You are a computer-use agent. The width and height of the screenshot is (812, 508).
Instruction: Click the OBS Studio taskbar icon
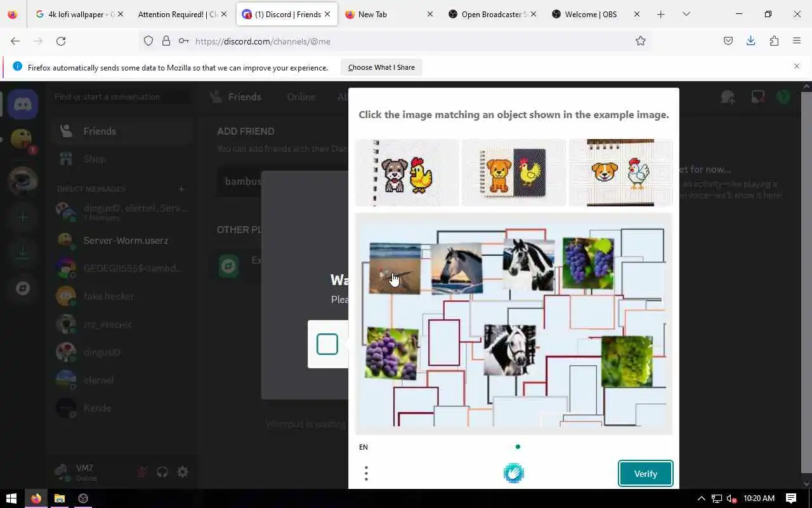82,498
